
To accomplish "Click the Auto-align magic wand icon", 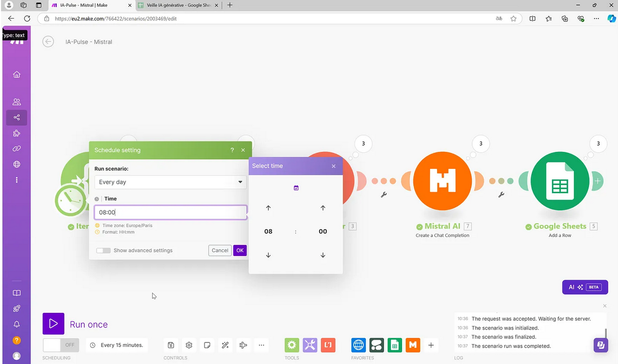I will (225, 345).
